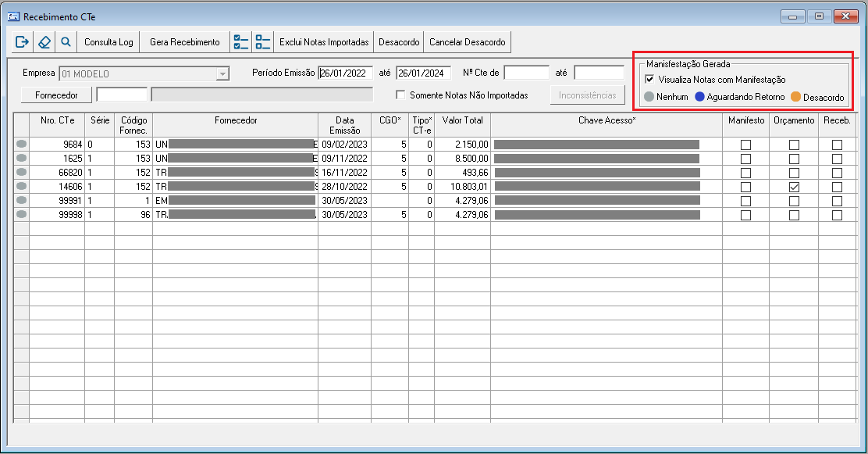Image resolution: width=868 pixels, height=454 pixels.
Task: Click status indicator of CTe 66820 row
Action: point(22,173)
